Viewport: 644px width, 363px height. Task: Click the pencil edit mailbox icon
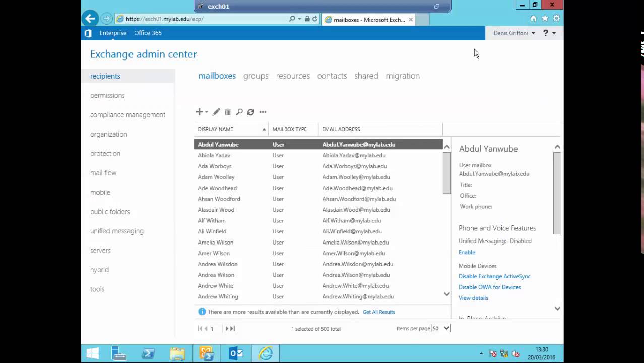[216, 112]
